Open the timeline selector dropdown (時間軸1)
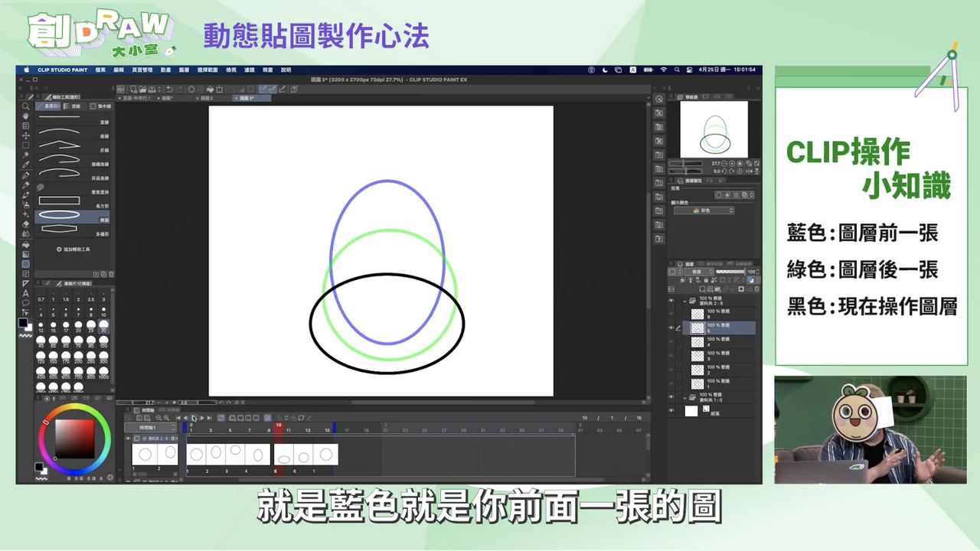Viewport: 980px width, 551px height. [152, 427]
